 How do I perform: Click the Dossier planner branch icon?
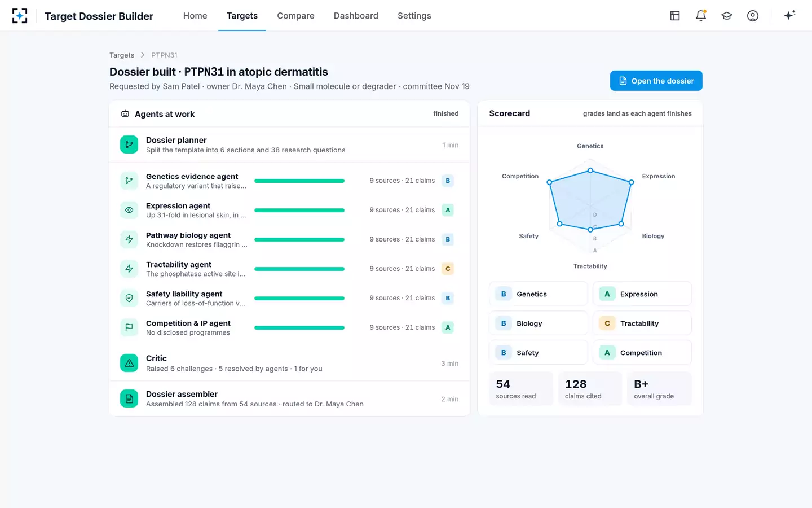click(129, 144)
